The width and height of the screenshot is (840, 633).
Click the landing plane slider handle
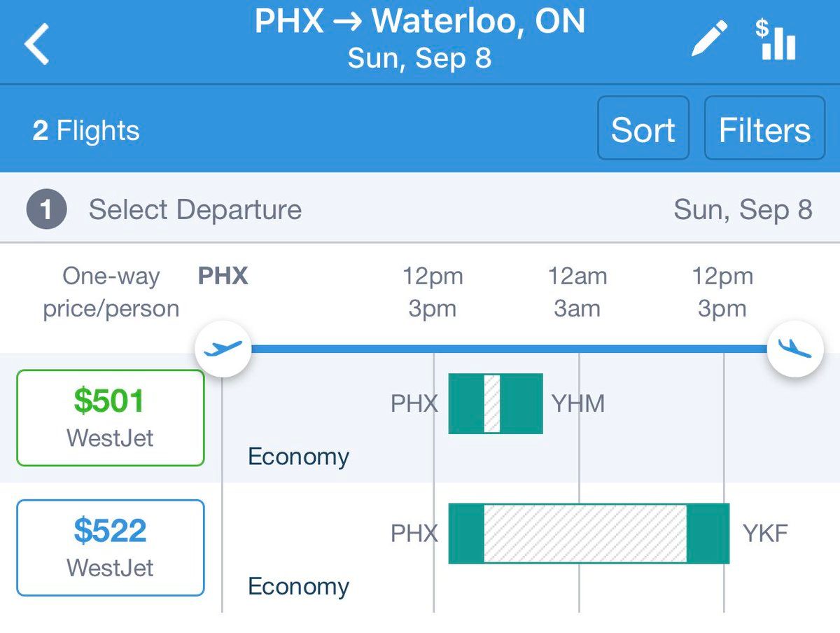pyautogui.click(x=794, y=348)
